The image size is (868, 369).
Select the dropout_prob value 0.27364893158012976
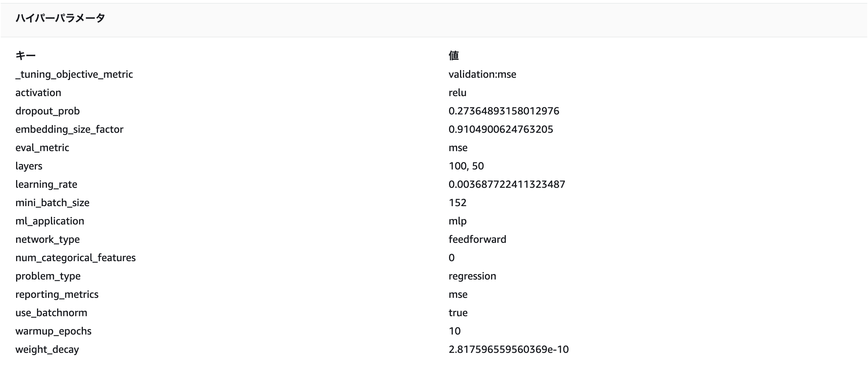point(504,111)
